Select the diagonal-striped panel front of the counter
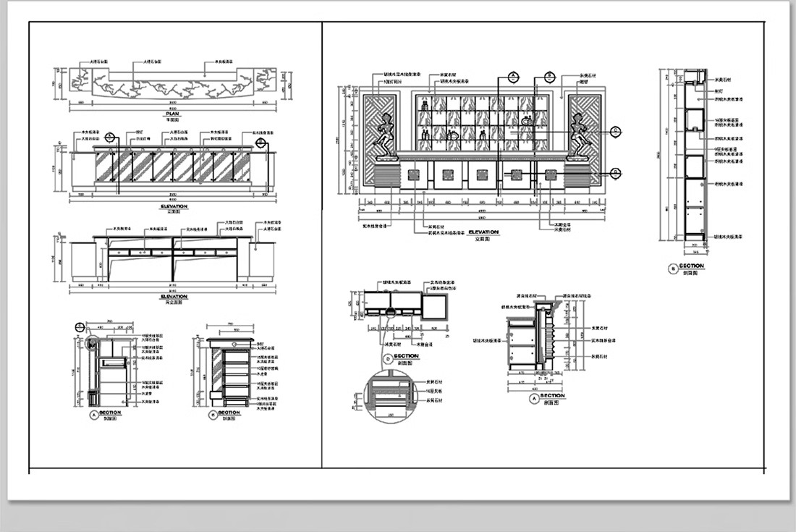Image resolution: width=796 pixels, height=532 pixels. (172, 166)
